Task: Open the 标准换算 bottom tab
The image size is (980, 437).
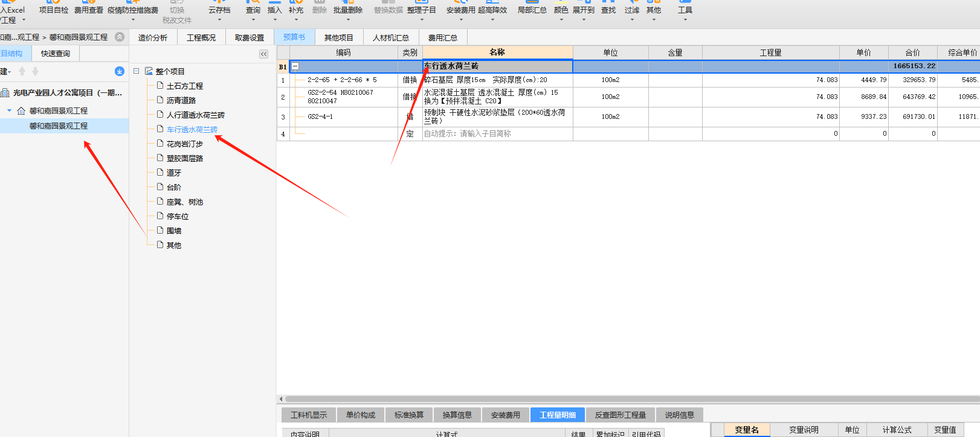Action: pos(409,415)
